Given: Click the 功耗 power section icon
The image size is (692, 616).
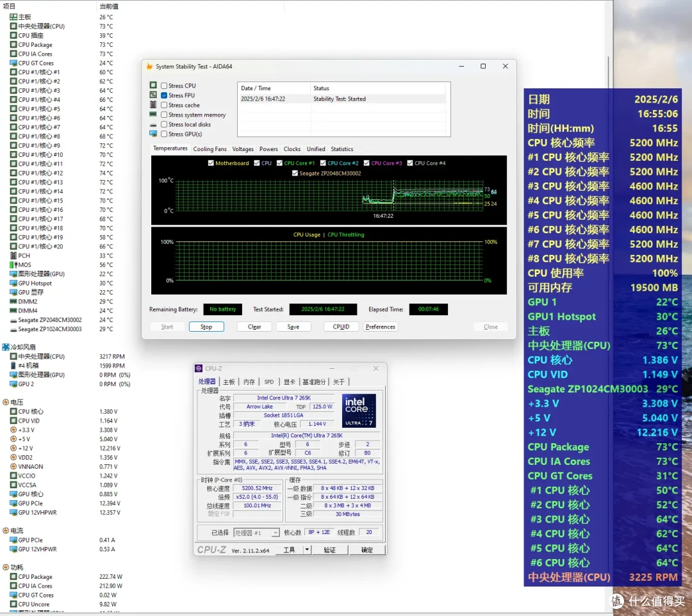Looking at the screenshot, I should click(6, 567).
